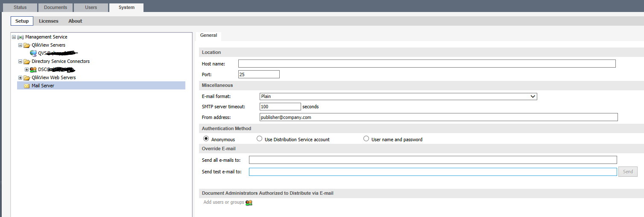
Task: Switch to the Documents tab
Action: pos(56,7)
